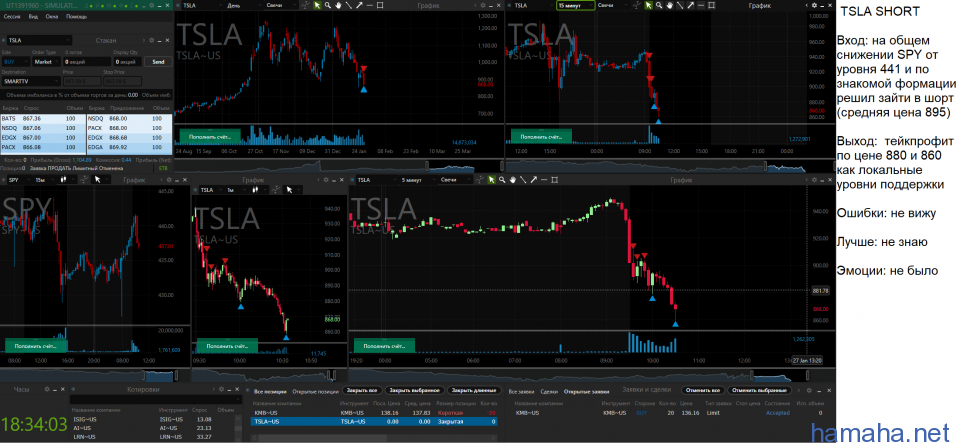This screenshot has height=444, width=960.
Task: Click the Send order button
Action: click(158, 62)
